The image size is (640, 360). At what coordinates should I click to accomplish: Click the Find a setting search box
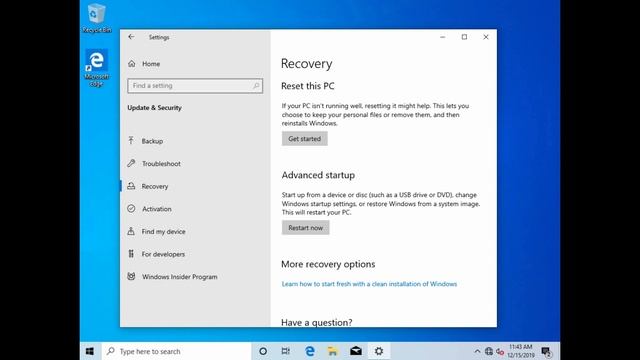(x=195, y=86)
